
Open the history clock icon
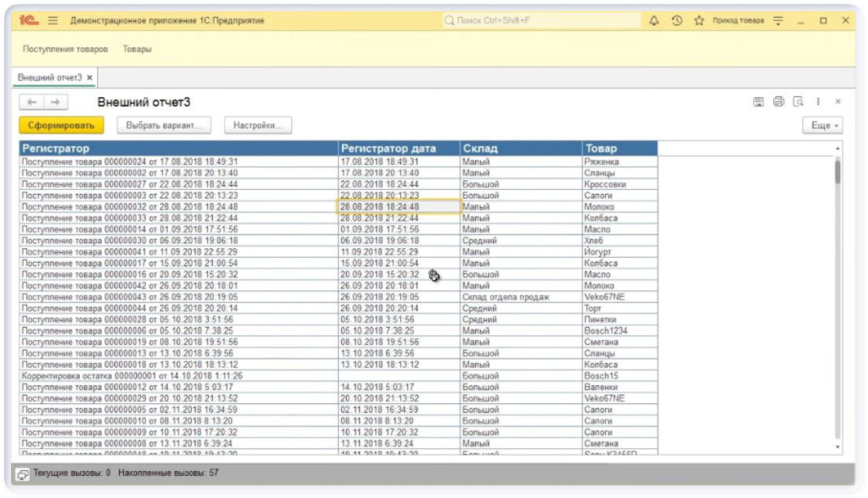tap(677, 21)
